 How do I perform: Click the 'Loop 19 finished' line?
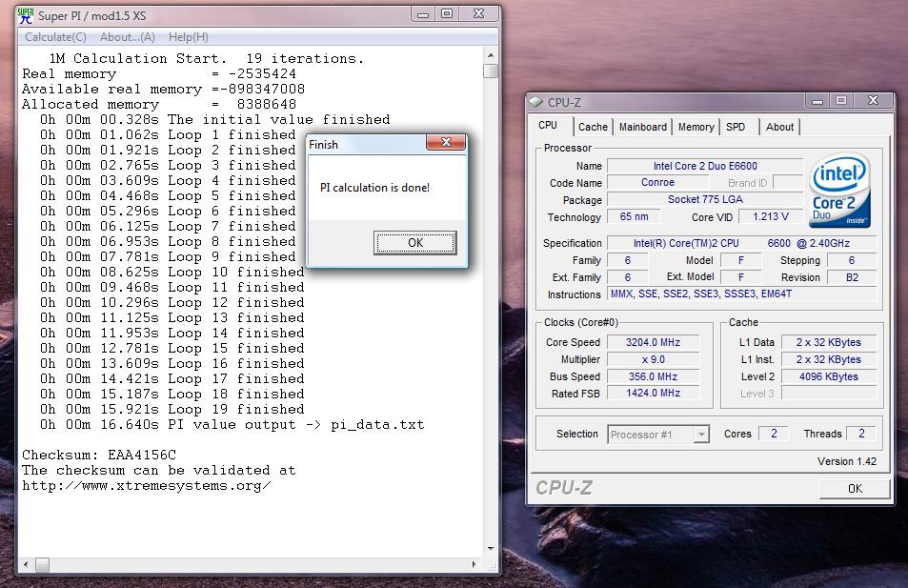[172, 410]
